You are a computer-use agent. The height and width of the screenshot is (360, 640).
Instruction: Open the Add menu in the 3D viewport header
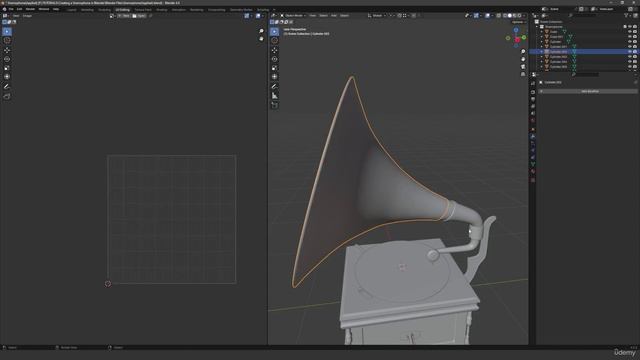pos(333,16)
